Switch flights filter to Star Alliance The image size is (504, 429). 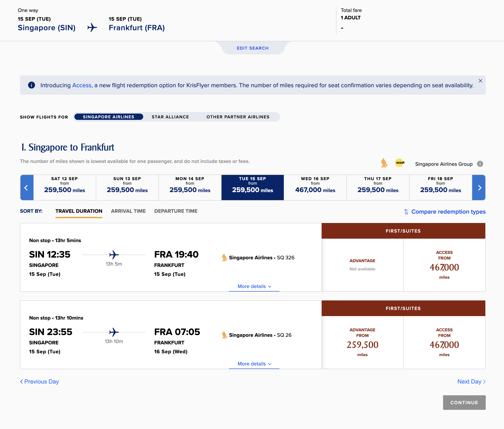pos(170,117)
